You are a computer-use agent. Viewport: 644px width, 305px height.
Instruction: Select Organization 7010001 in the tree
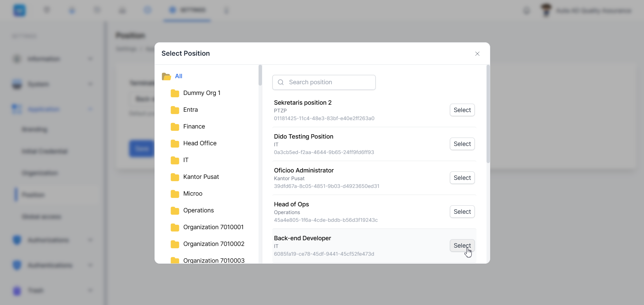pyautogui.click(x=213, y=227)
